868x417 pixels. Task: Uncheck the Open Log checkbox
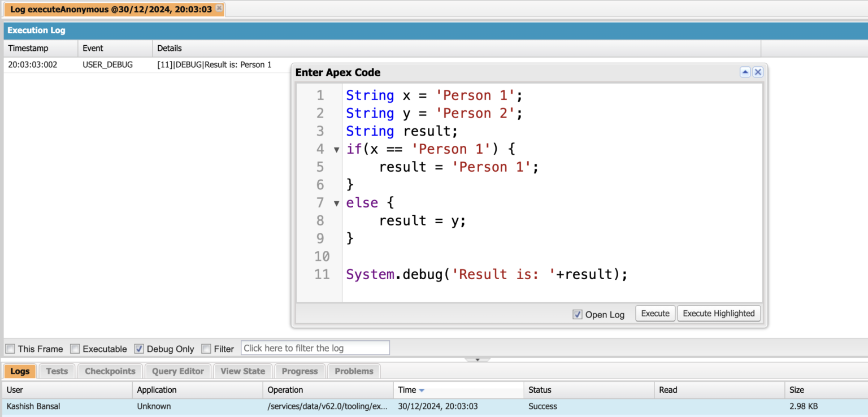(577, 314)
